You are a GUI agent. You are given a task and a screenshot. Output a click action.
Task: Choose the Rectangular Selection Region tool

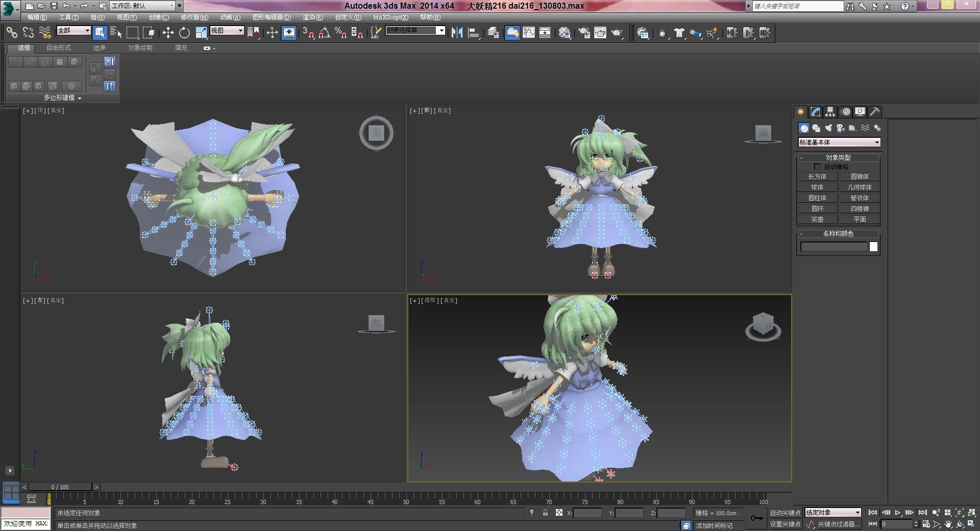(x=132, y=33)
